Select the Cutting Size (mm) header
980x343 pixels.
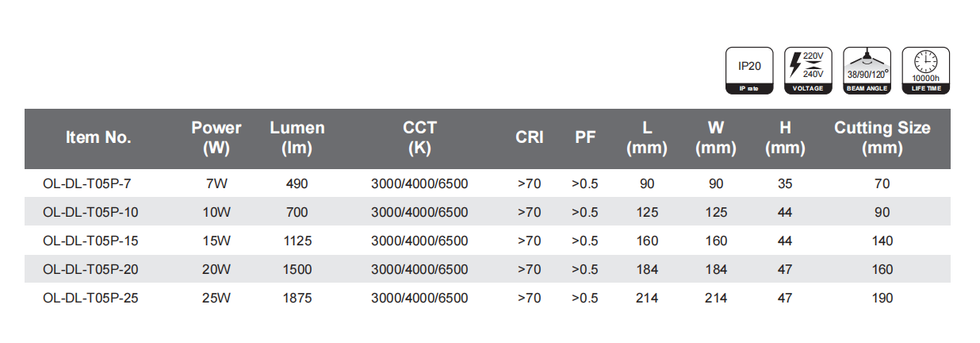[882, 137]
